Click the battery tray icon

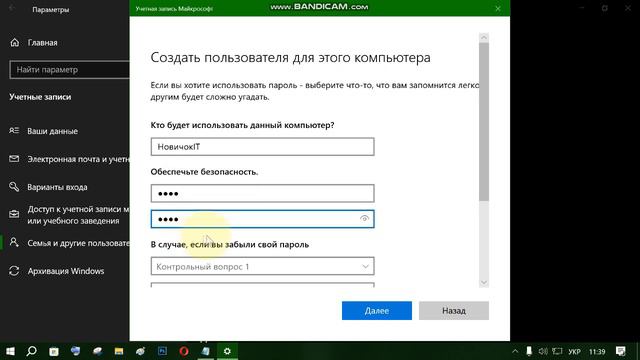click(529, 351)
